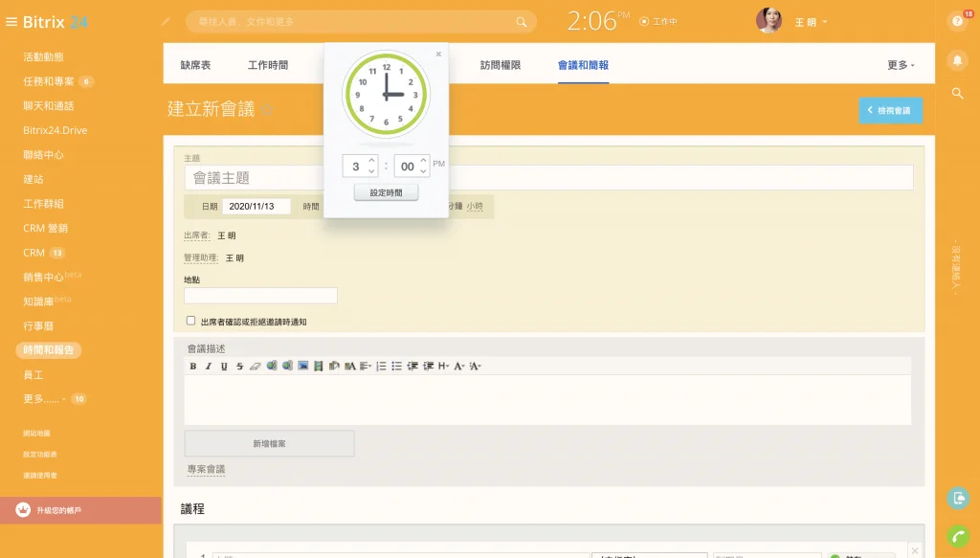Image resolution: width=980 pixels, height=558 pixels.
Task: Click the numbered list icon in editor
Action: (x=381, y=366)
